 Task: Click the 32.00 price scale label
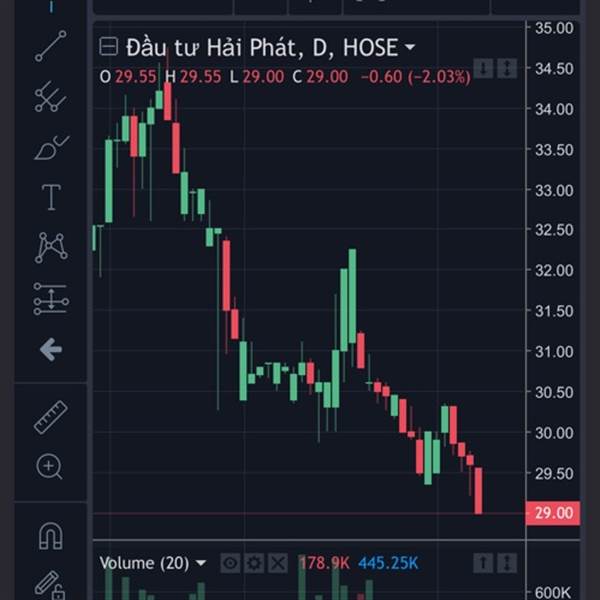pyautogui.click(x=554, y=271)
